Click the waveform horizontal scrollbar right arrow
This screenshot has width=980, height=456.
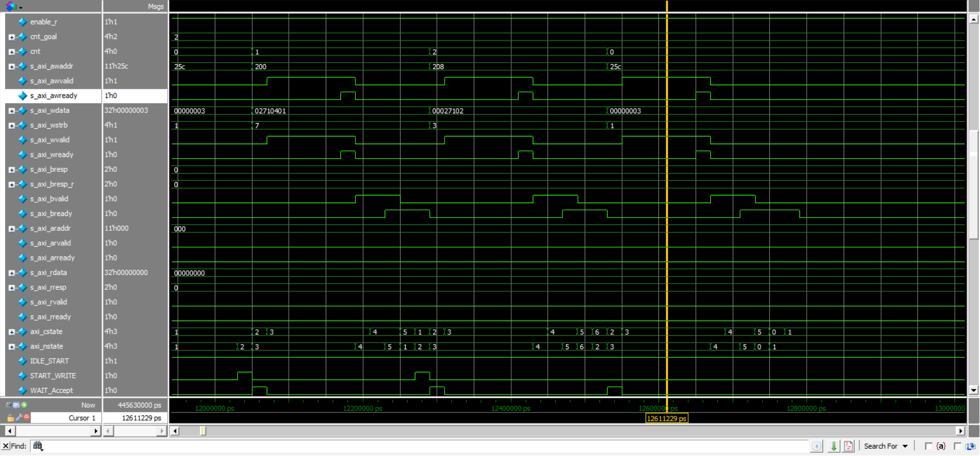coord(960,431)
